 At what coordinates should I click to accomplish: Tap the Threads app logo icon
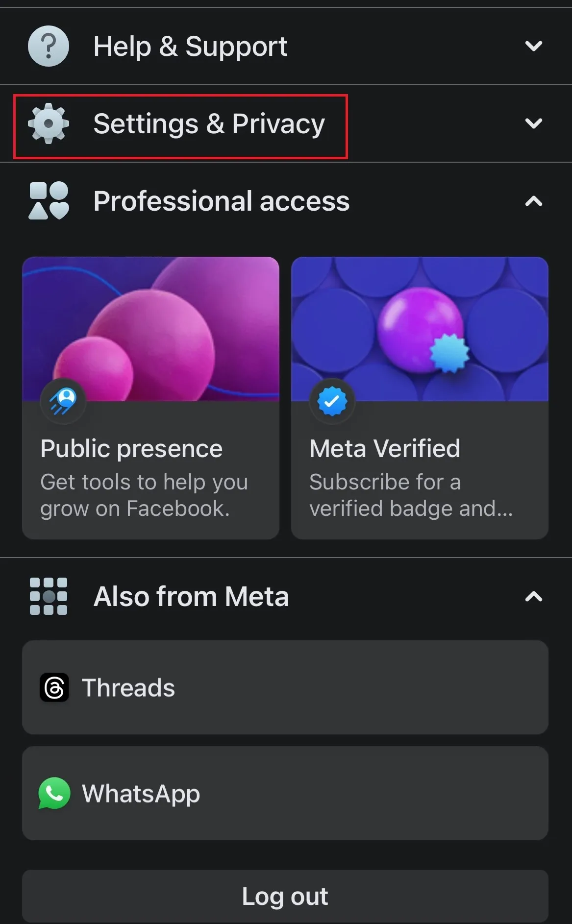54,687
